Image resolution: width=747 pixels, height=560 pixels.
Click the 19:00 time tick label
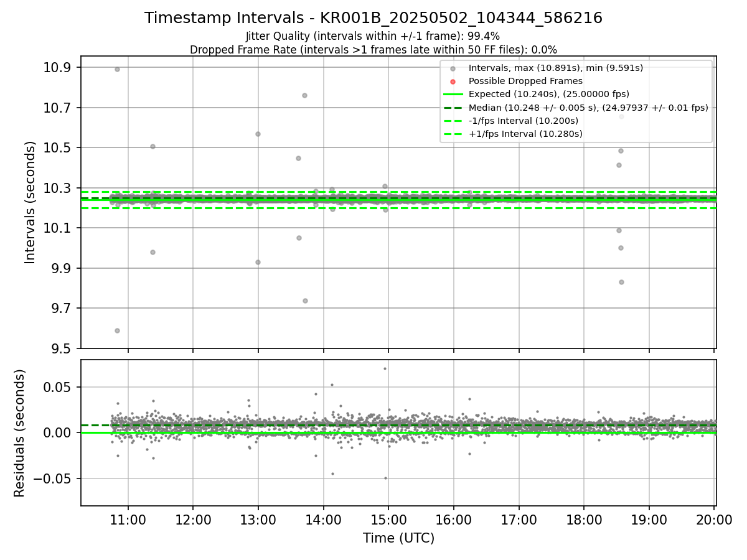pos(649,520)
